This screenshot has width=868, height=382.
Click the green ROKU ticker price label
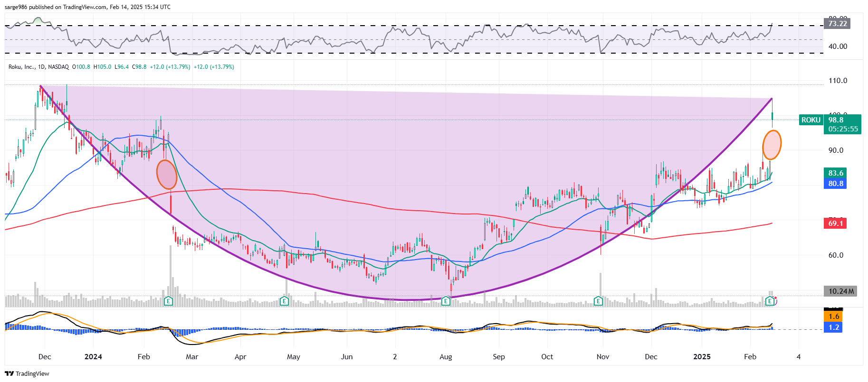click(811, 120)
